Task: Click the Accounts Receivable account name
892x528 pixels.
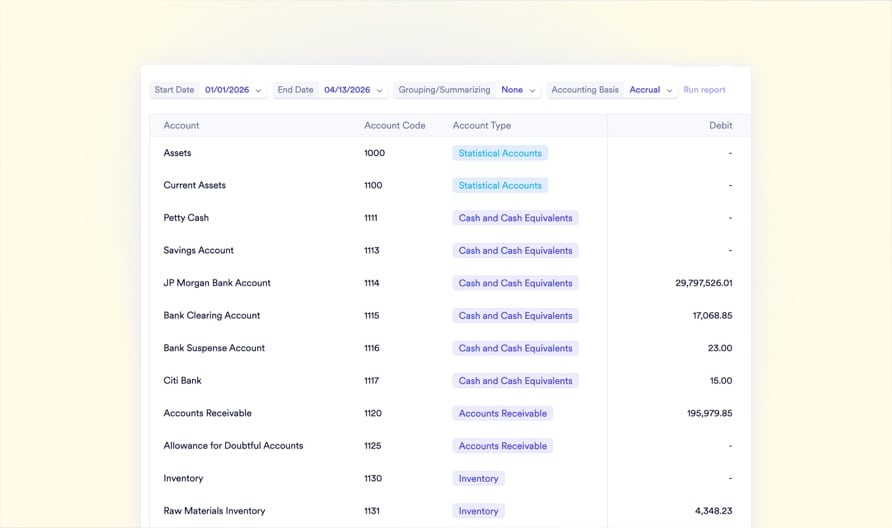Action: point(208,413)
